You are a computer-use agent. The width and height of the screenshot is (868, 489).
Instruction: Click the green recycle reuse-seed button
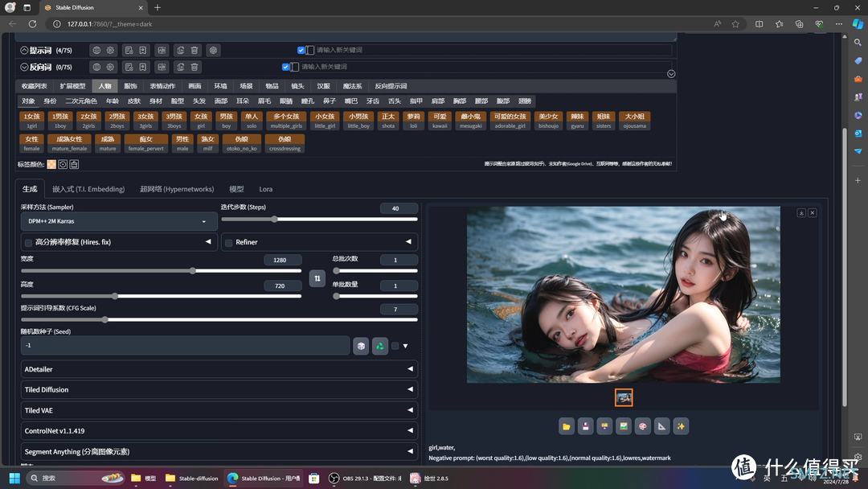379,346
